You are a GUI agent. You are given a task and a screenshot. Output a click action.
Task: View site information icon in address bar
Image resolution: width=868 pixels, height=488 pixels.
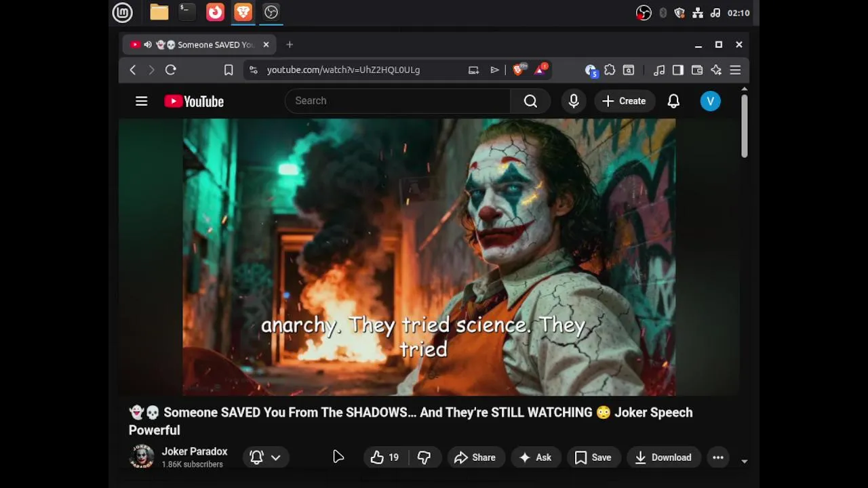pos(253,70)
